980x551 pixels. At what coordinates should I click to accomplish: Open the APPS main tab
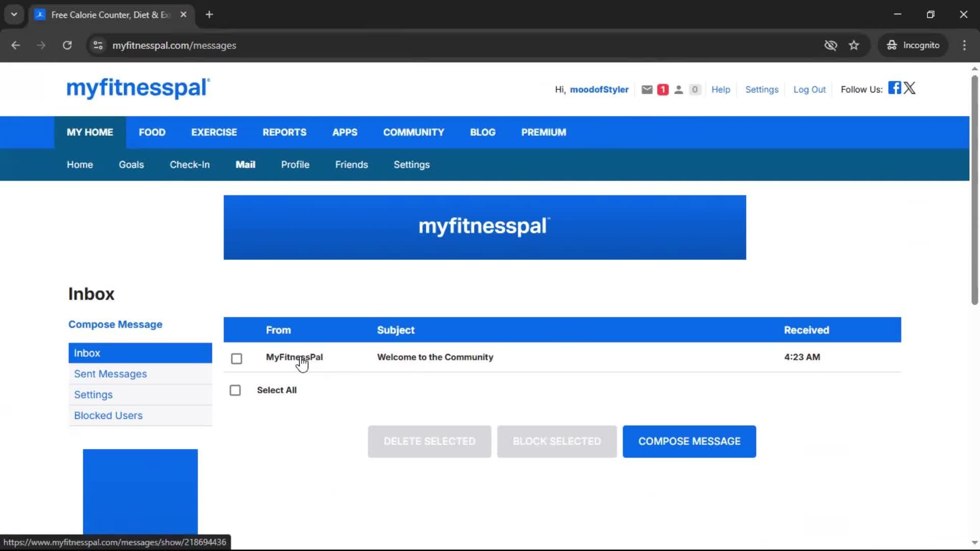tap(345, 132)
